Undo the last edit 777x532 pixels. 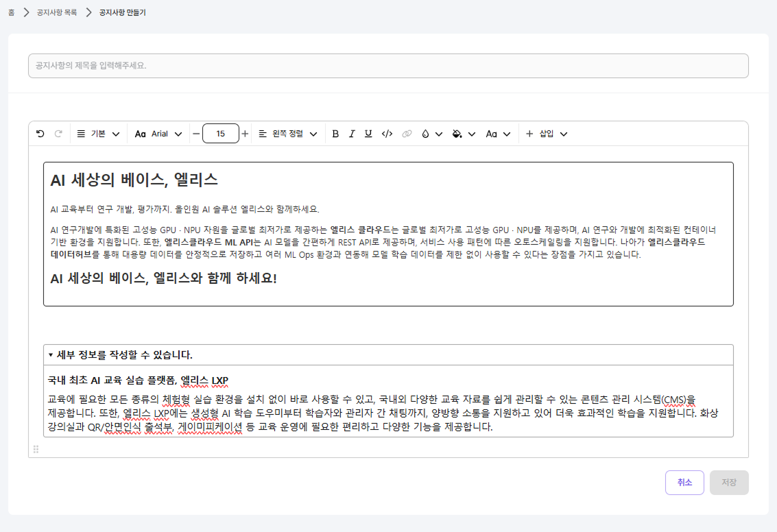pyautogui.click(x=40, y=134)
